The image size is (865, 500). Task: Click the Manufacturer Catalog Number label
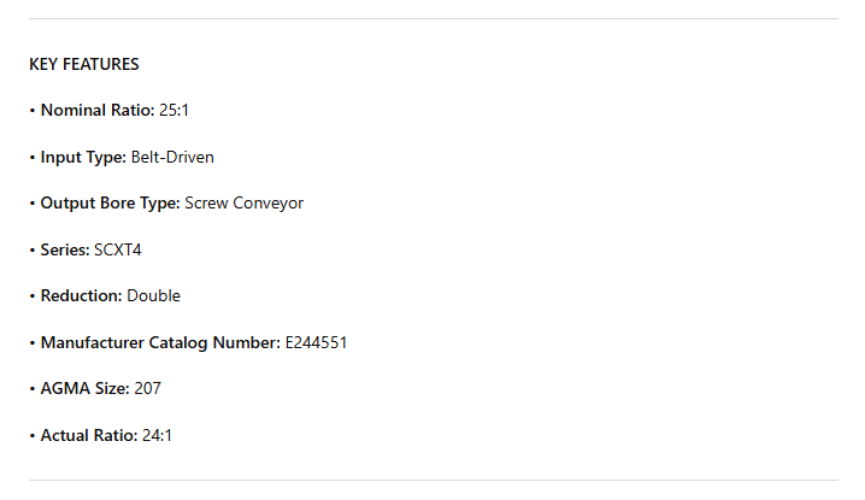pyautogui.click(x=160, y=343)
